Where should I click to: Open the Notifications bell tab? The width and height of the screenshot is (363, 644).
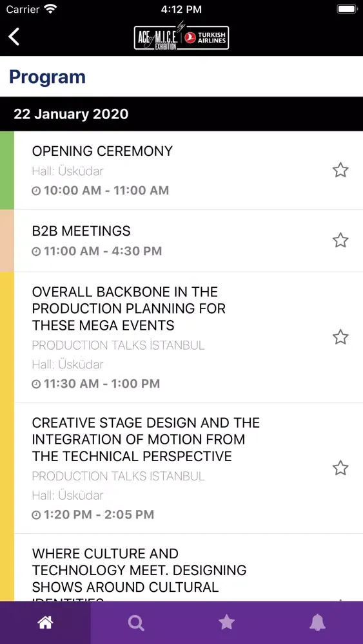317,623
